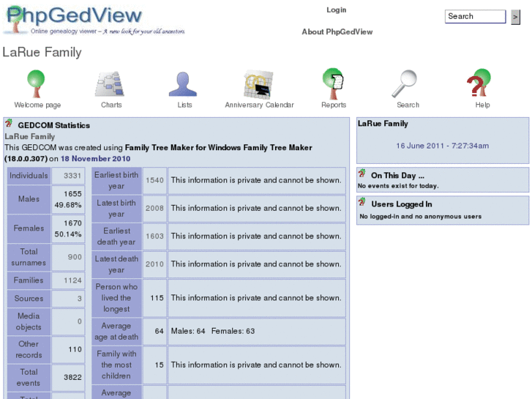Click the Earliest birth year 1540
Viewport: 532px width, 399px height.
pos(154,180)
